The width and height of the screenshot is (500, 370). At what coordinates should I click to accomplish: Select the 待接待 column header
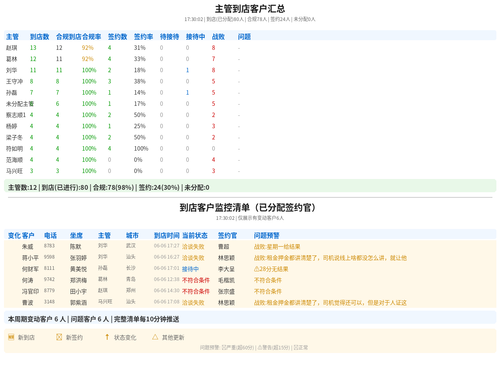[x=169, y=37]
